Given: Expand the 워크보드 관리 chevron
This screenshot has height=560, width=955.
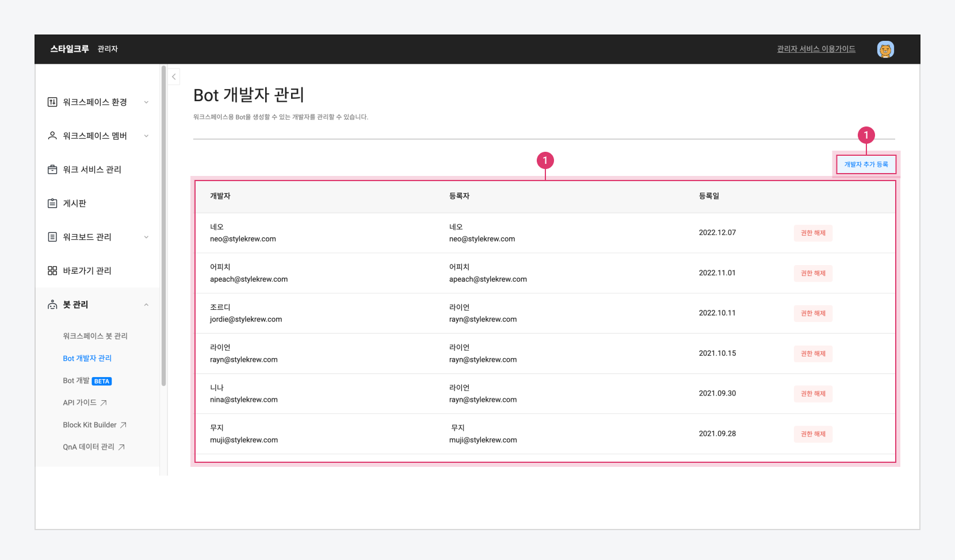Looking at the screenshot, I should [146, 237].
